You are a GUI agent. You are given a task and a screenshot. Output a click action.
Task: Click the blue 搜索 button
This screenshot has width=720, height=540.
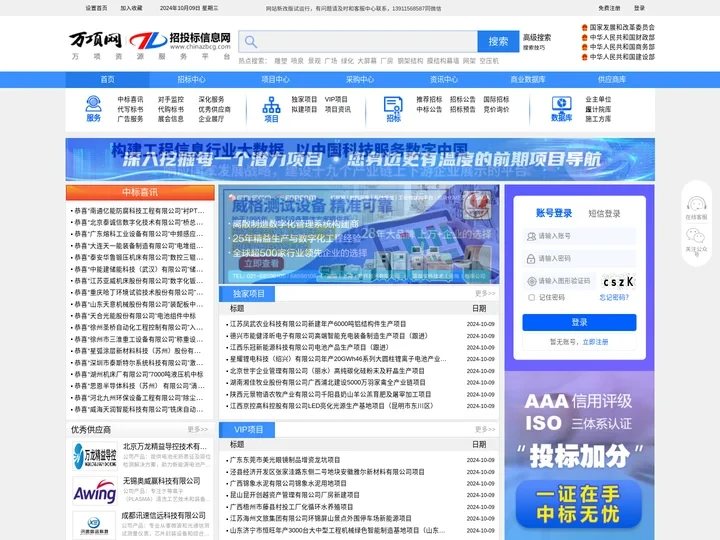(498, 42)
